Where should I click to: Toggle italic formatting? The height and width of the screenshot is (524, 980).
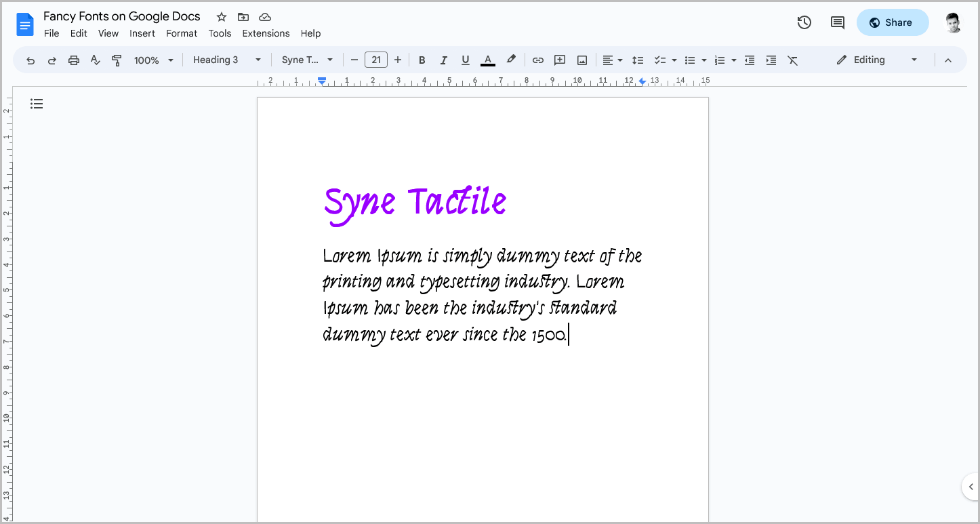click(444, 60)
